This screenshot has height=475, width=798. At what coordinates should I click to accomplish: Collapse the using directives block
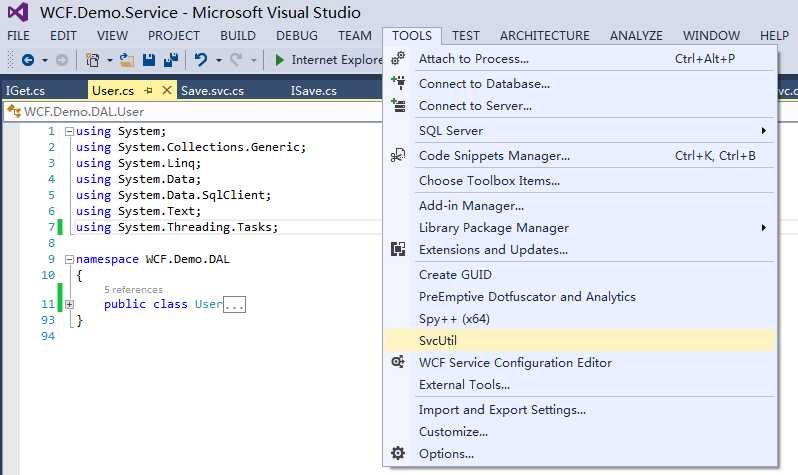(x=68, y=132)
